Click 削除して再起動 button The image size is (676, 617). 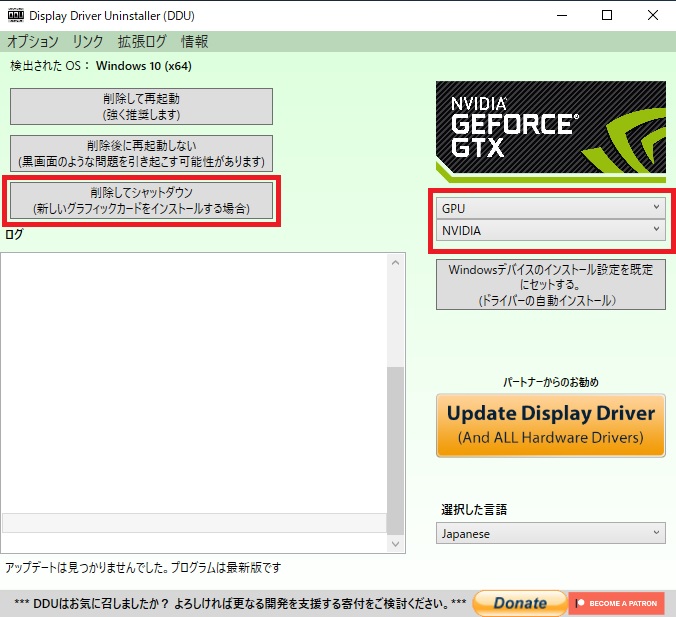coord(141,106)
